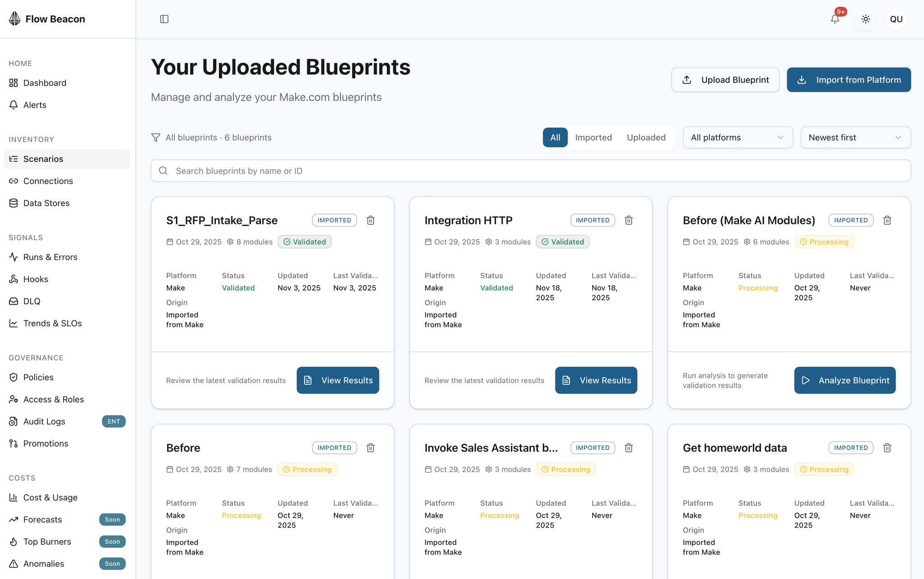The height and width of the screenshot is (579, 924).
Task: Analyze the Before (Make AI Modules) blueprint
Action: (844, 380)
